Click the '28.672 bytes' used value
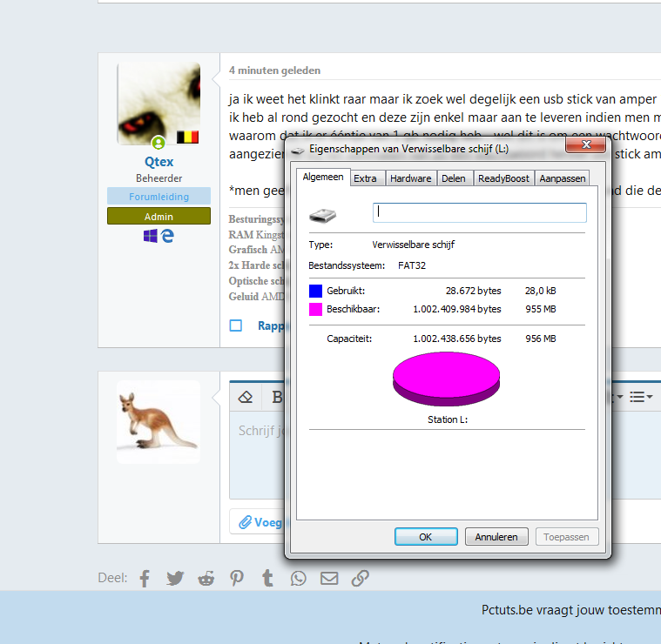Screen dimensions: 661x644 (474, 291)
